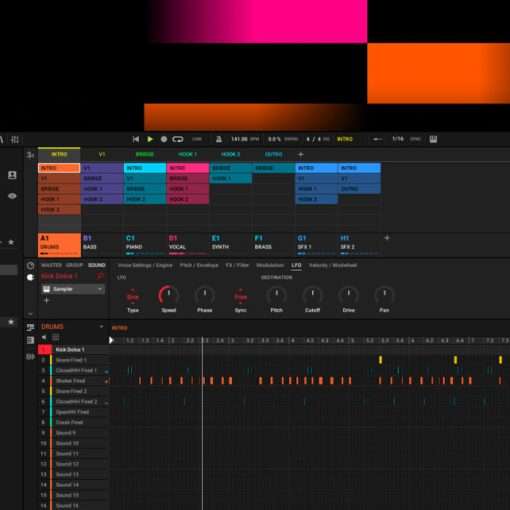Select group E1 SYNTH

click(231, 245)
